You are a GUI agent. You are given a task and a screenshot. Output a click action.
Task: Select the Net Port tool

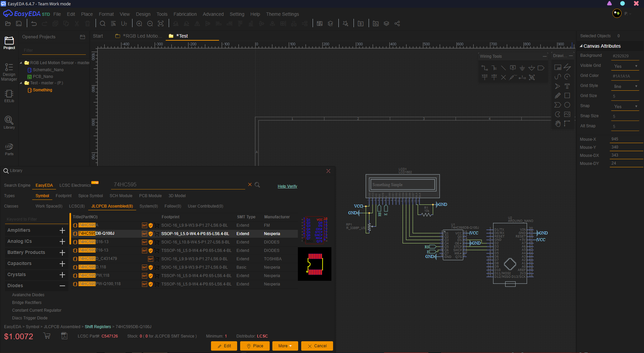[x=541, y=68]
